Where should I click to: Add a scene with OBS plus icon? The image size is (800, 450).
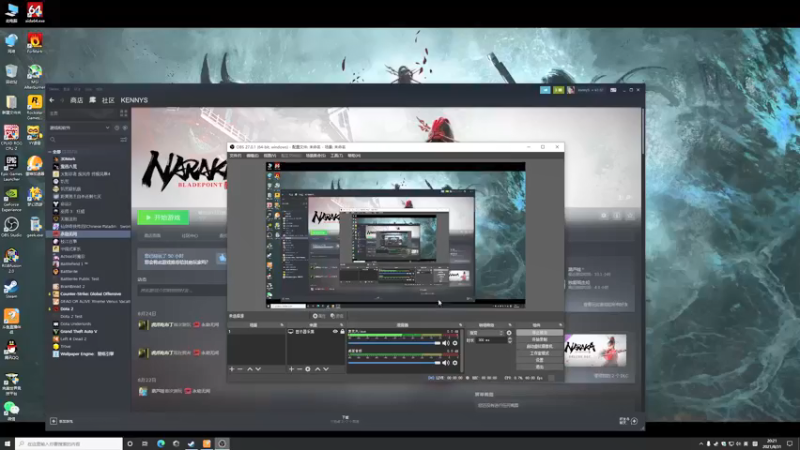[232, 369]
